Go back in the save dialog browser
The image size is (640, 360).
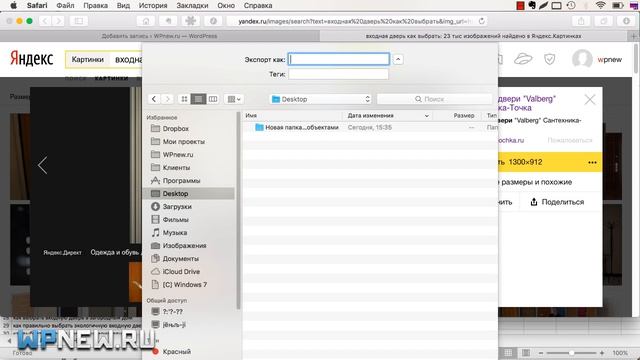click(x=154, y=99)
